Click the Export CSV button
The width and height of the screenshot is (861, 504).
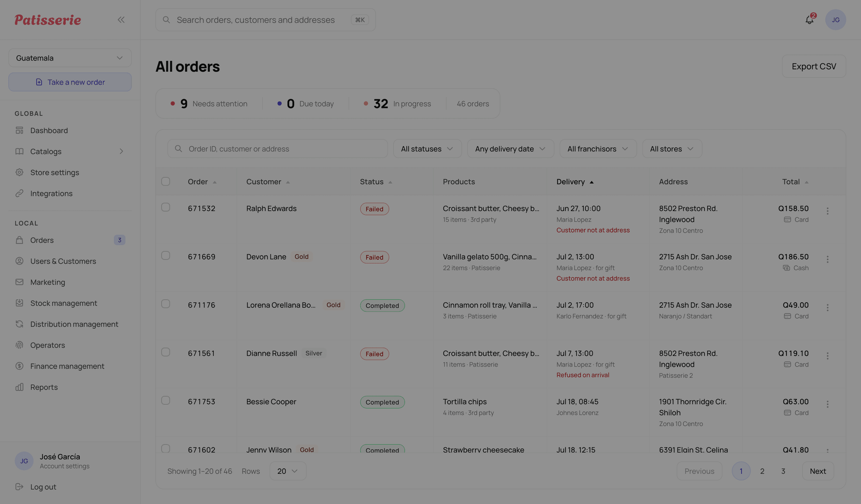pos(814,66)
